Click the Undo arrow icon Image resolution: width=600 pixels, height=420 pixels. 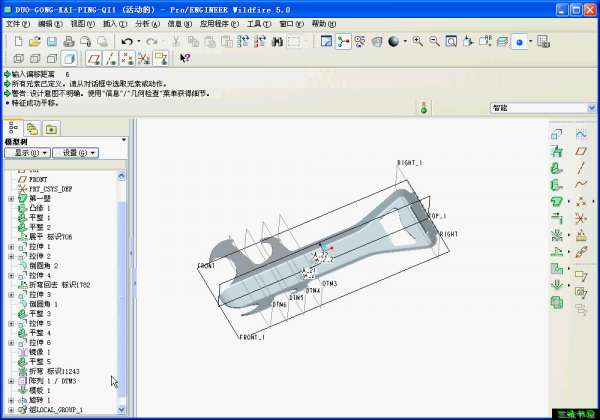pyautogui.click(x=128, y=41)
